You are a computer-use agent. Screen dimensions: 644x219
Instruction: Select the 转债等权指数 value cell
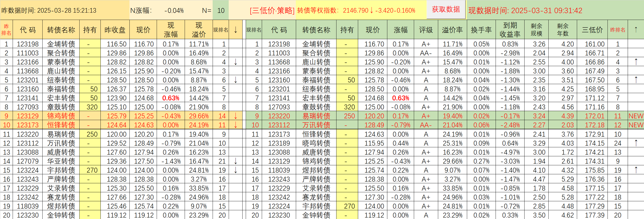pyautogui.click(x=361, y=10)
